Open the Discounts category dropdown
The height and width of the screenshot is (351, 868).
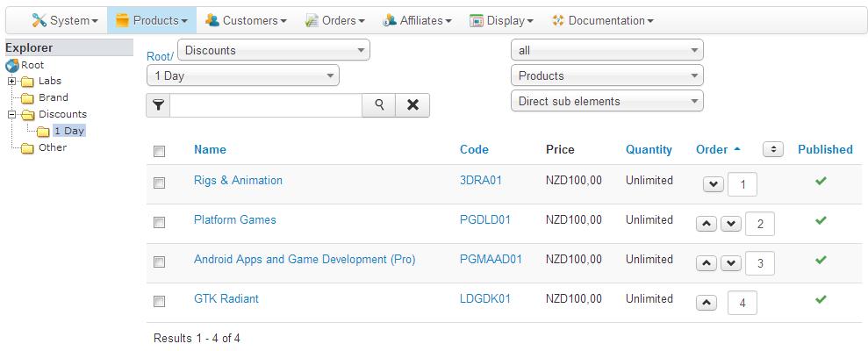pyautogui.click(x=274, y=50)
